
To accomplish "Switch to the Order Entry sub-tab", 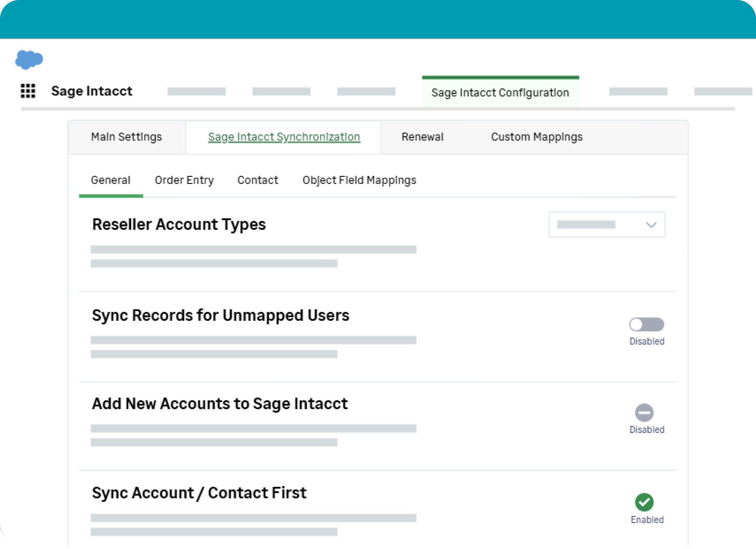I will pos(184,180).
